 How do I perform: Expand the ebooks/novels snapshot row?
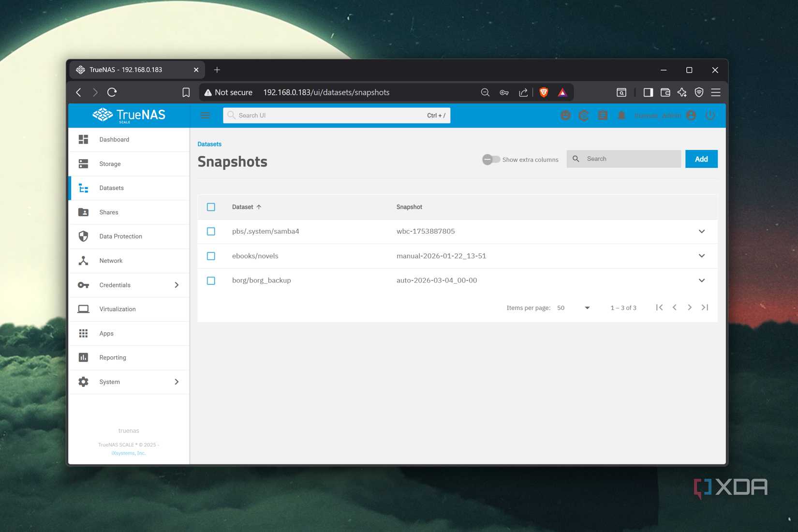(x=702, y=256)
